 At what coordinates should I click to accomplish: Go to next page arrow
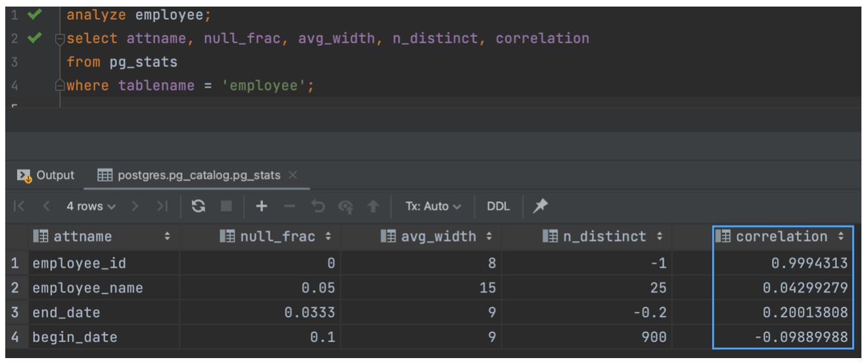[135, 206]
